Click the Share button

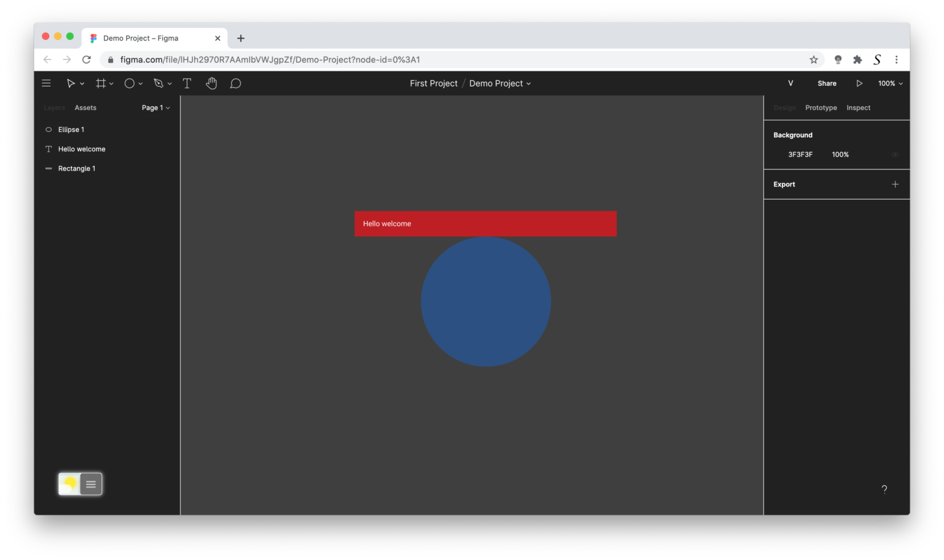click(x=827, y=83)
